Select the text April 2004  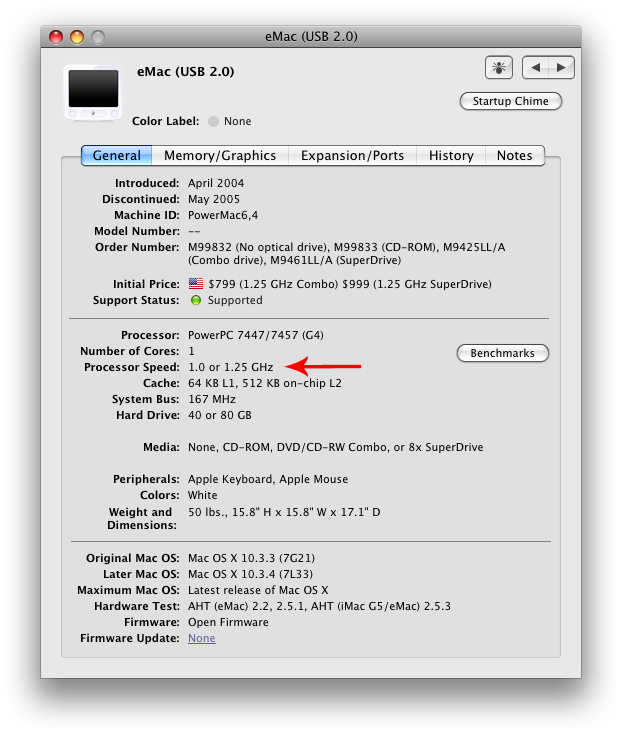216,183
